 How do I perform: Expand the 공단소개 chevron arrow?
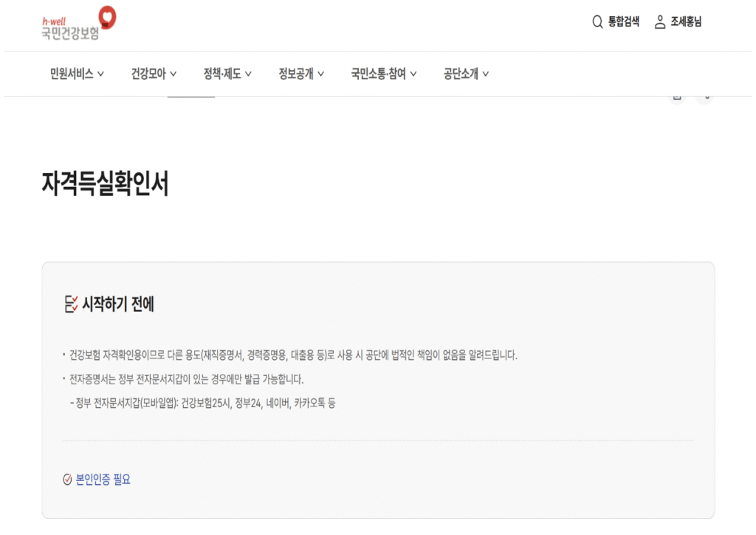(x=486, y=74)
